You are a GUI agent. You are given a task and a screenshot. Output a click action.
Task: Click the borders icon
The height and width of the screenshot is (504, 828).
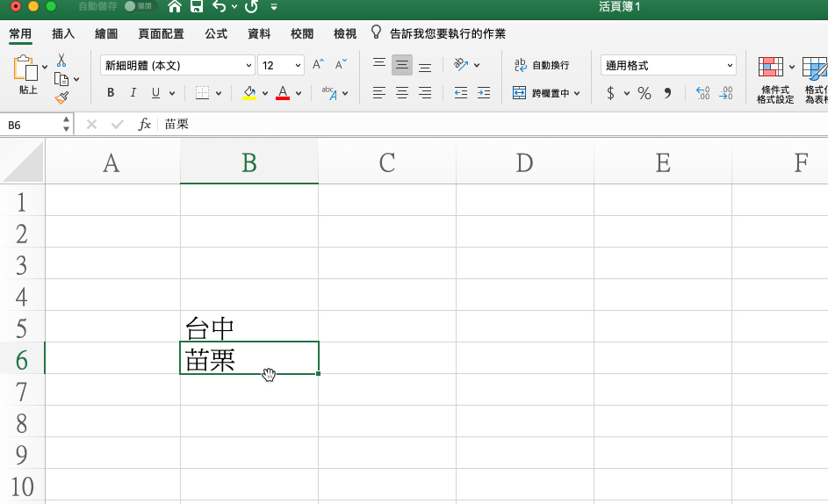[202, 93]
